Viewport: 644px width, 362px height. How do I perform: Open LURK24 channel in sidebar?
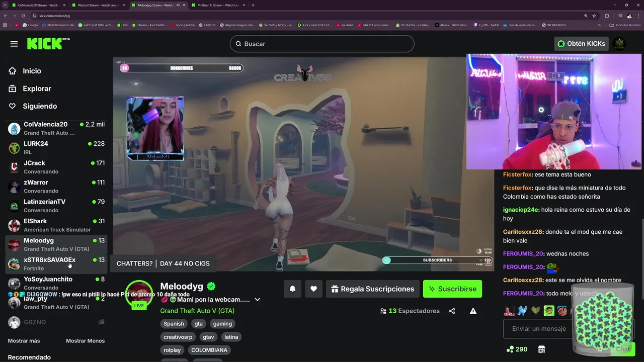(x=56, y=148)
